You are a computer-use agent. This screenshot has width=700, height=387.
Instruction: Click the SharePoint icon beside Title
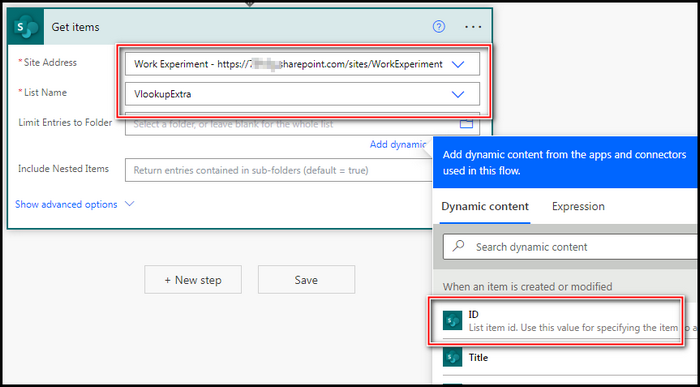452,357
